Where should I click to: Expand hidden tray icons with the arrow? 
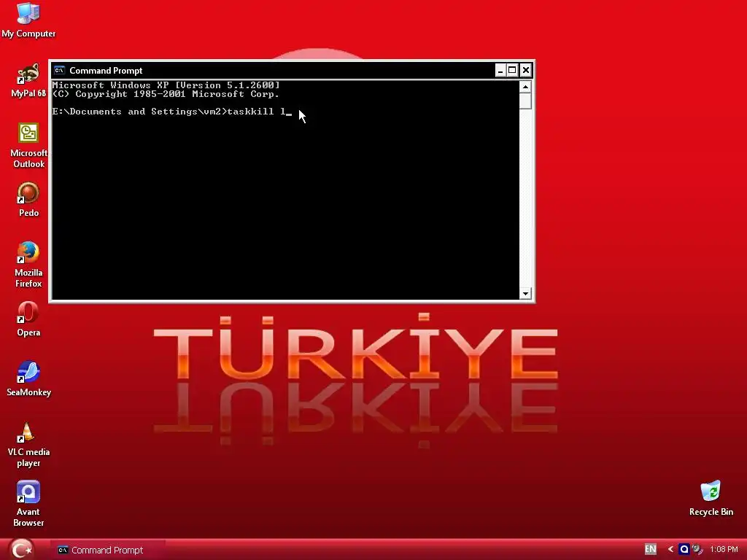tap(670, 549)
